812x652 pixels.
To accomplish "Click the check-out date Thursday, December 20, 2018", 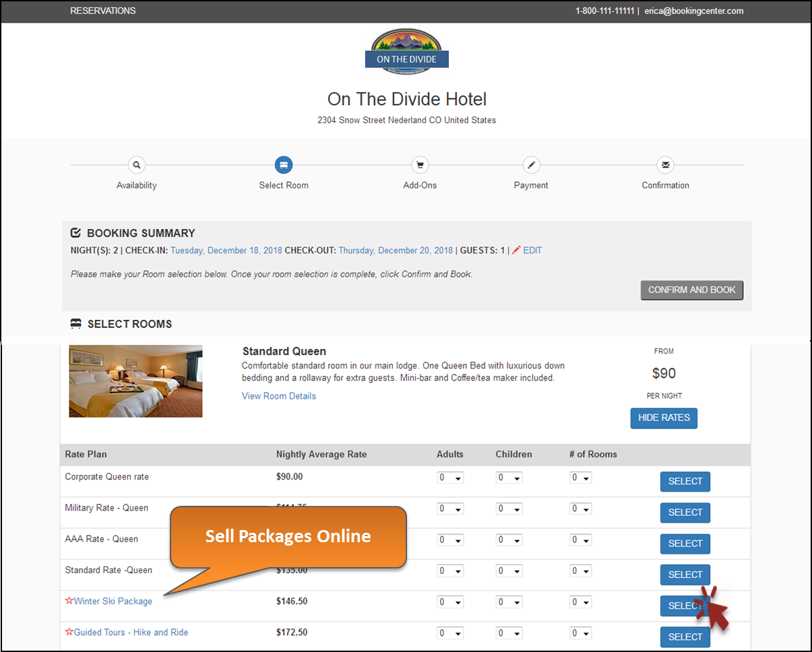I will pos(396,251).
